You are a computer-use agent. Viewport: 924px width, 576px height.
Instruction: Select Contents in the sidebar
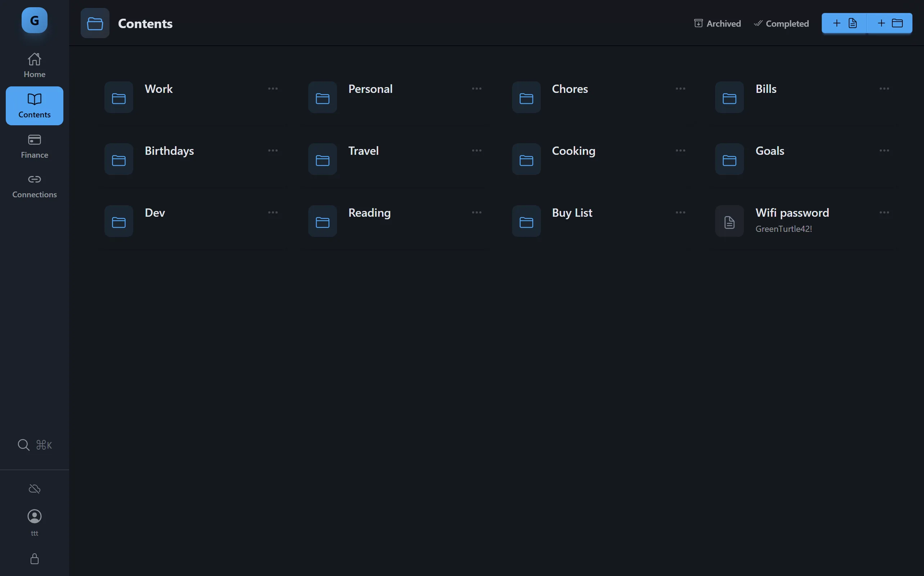click(x=34, y=105)
